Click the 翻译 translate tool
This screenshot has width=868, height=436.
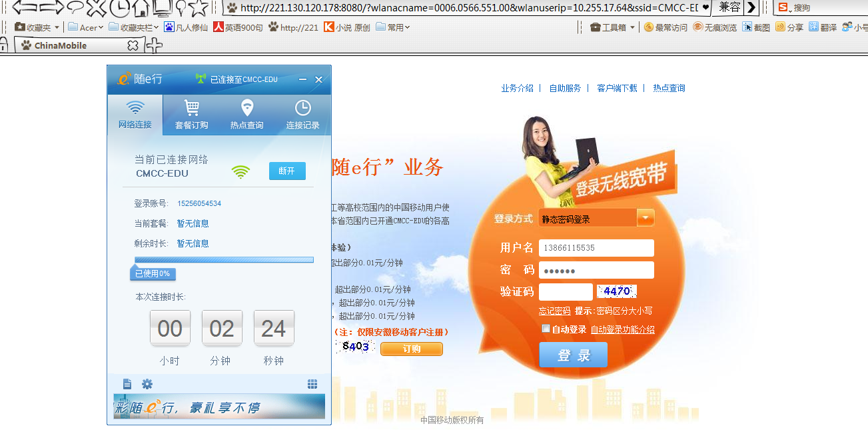pos(823,27)
